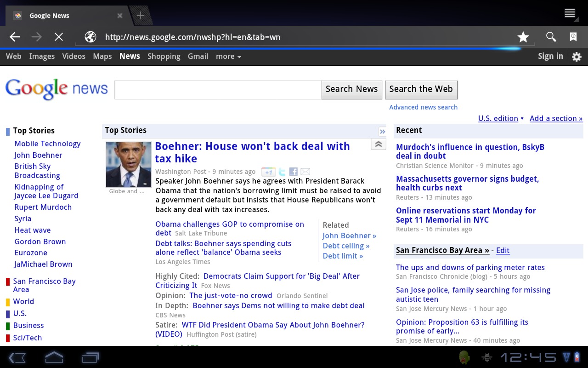The image size is (588, 368).
Task: Share Boehner story via Google +1 icon
Action: pos(268,172)
